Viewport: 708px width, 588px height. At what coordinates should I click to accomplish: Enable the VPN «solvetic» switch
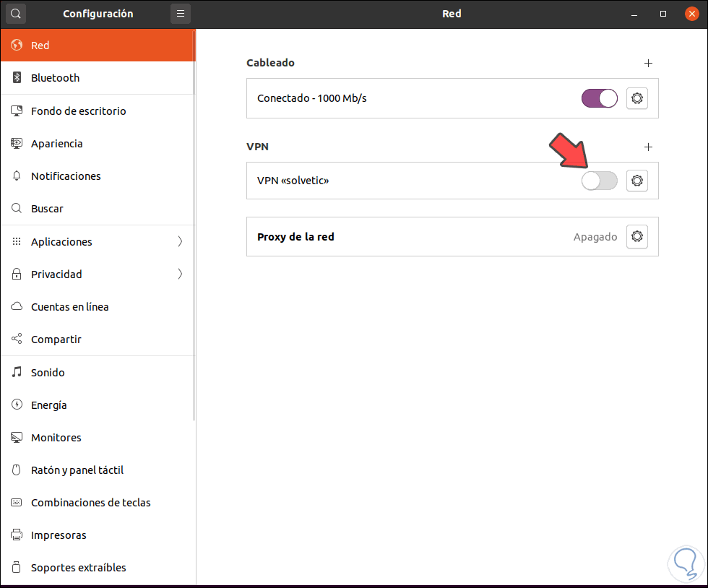coord(599,181)
